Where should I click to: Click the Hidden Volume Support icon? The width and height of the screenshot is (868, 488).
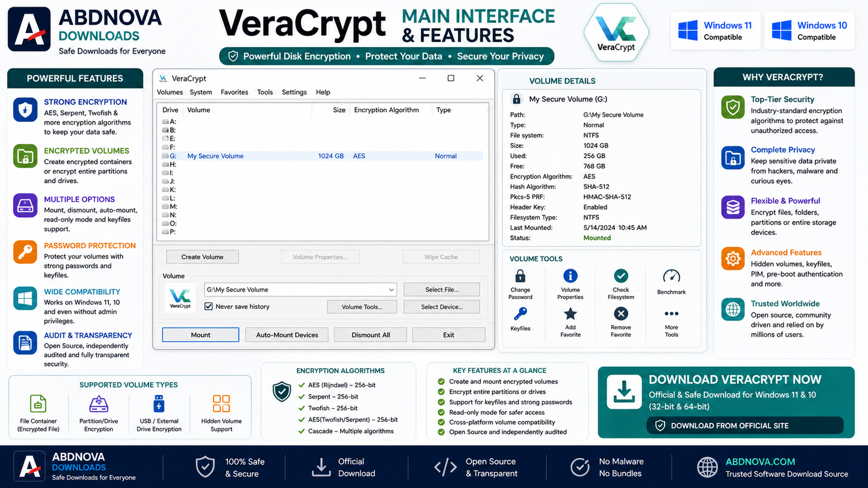tap(221, 403)
